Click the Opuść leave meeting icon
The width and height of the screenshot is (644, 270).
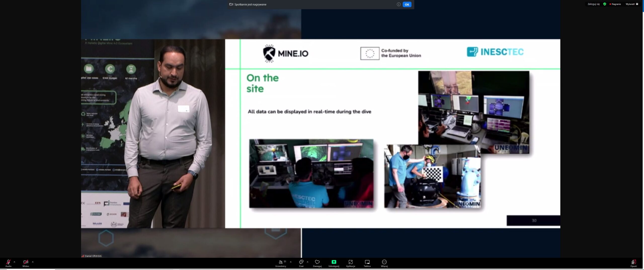pos(633,263)
